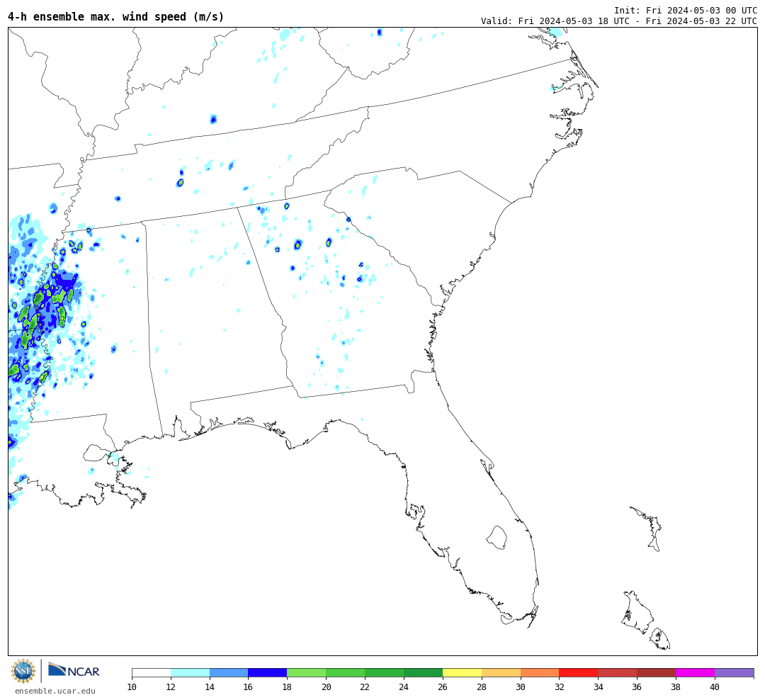Click the colorbar label 10

click(x=132, y=687)
